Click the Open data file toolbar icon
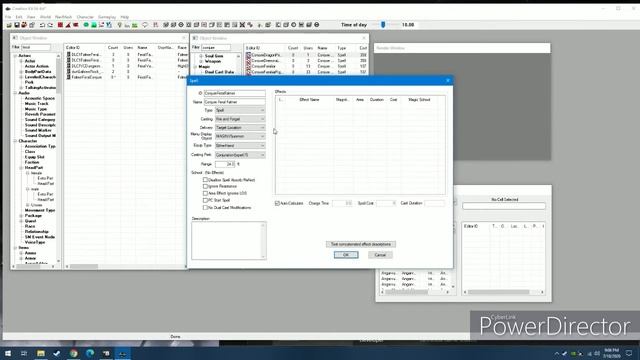The width and height of the screenshot is (640, 360). click(x=9, y=25)
